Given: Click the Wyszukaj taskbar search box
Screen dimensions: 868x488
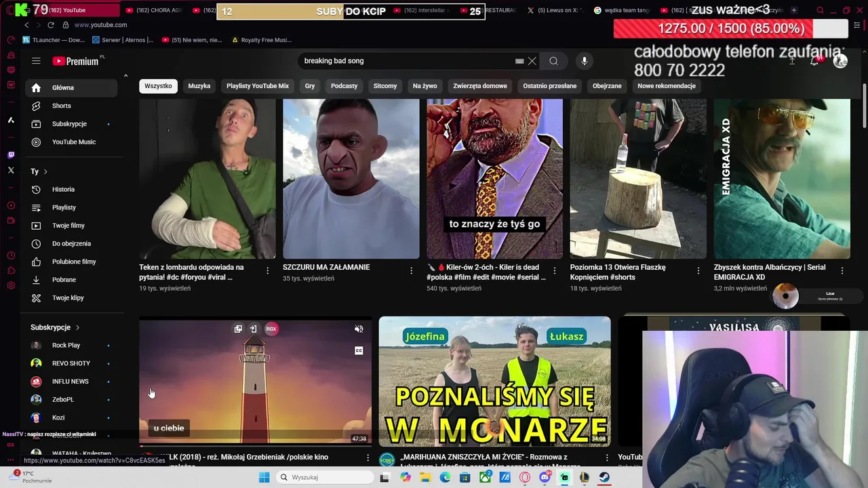Looking at the screenshot, I should pos(326,477).
